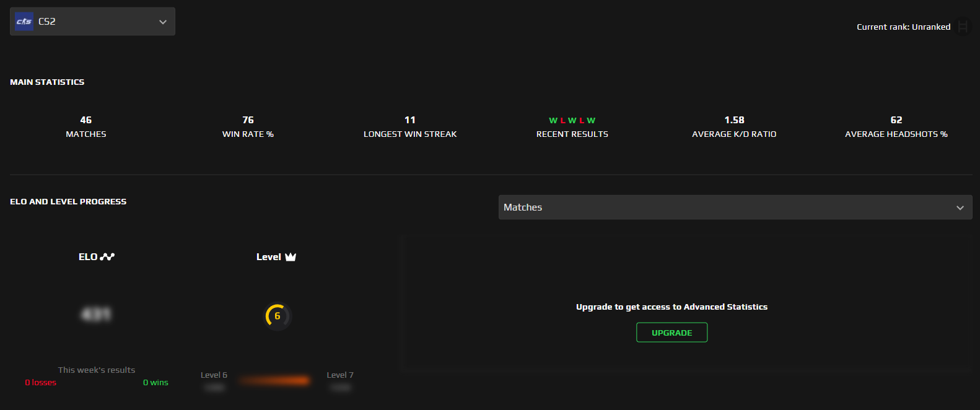Click the 'AVERAGE HEADSHOTS %' label
The height and width of the screenshot is (410, 980).
tap(896, 134)
